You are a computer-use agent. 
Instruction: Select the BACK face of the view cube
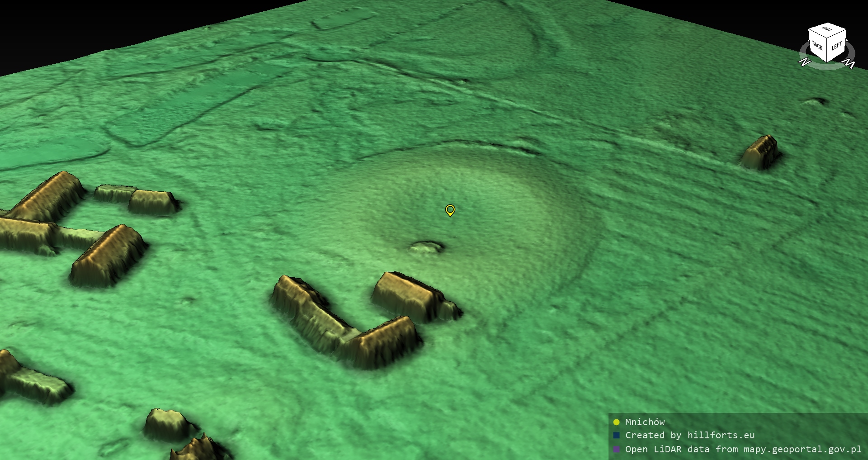[x=817, y=46]
